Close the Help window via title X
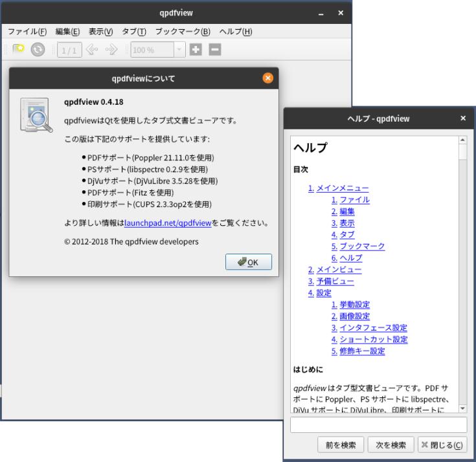Screen dimensions: 476x462 pyautogui.click(x=463, y=118)
